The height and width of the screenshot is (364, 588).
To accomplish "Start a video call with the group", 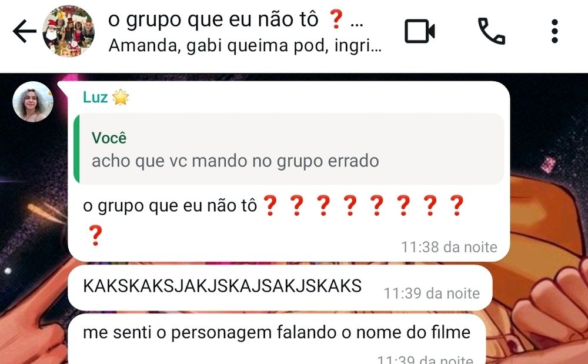I will click(420, 31).
